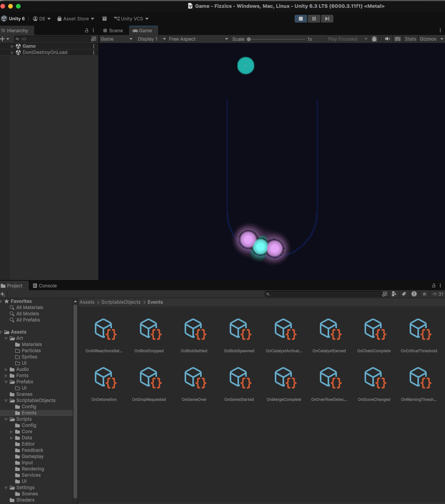
Task: Open the Undo History icon in toolbar
Action: [x=105, y=19]
